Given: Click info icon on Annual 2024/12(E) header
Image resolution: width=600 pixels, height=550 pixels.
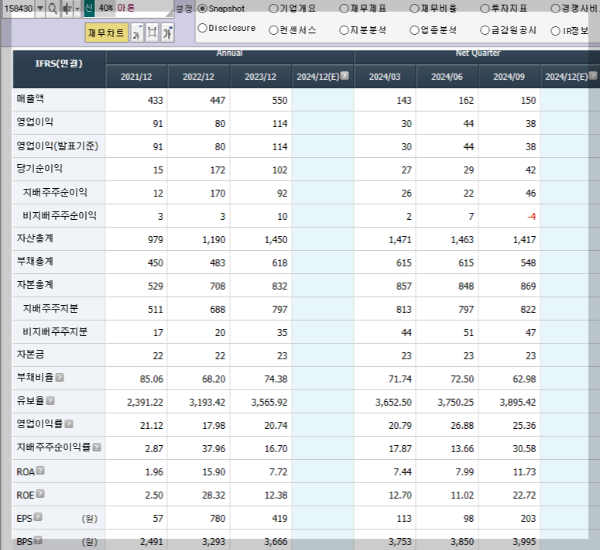Looking at the screenshot, I should click(x=345, y=75).
